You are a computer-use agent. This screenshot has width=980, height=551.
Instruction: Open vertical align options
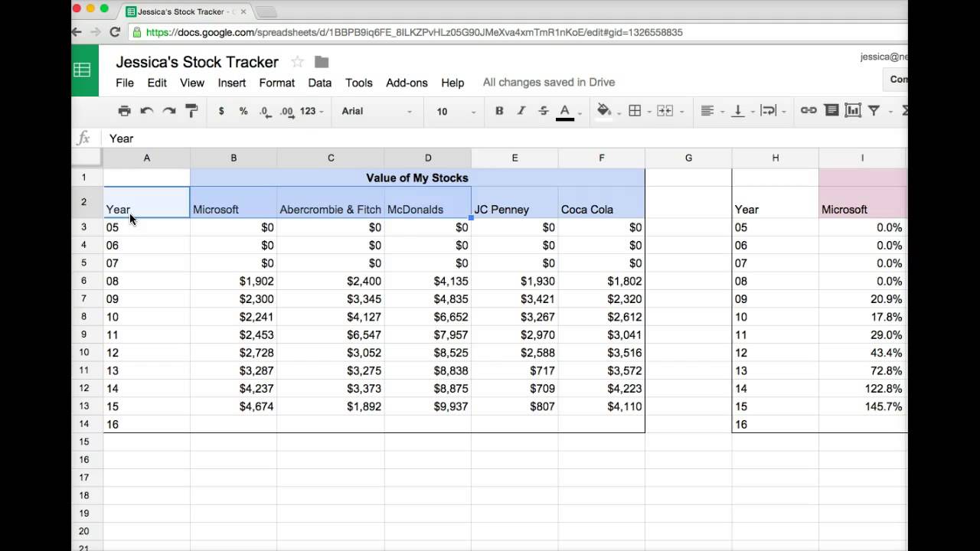tap(738, 111)
